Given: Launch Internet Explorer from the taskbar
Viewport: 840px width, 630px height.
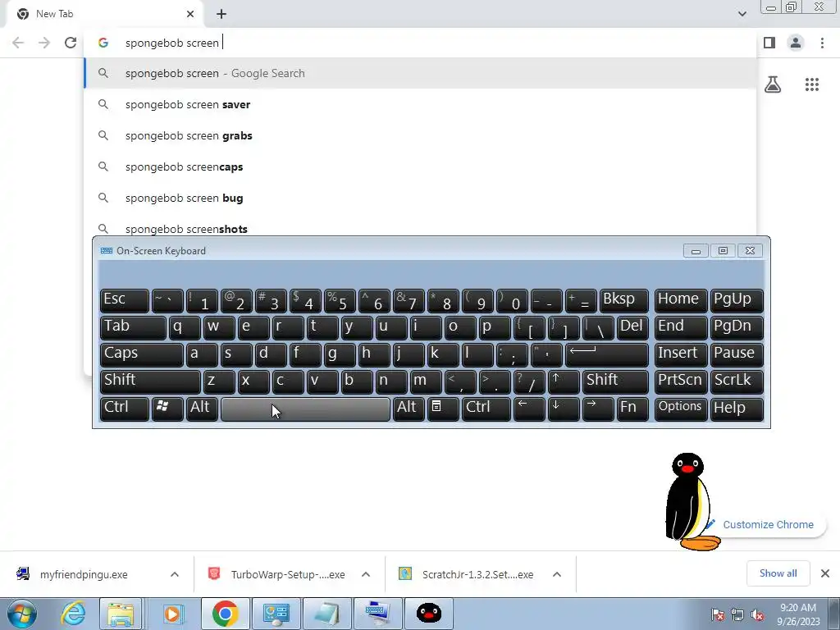Looking at the screenshot, I should click(x=73, y=614).
